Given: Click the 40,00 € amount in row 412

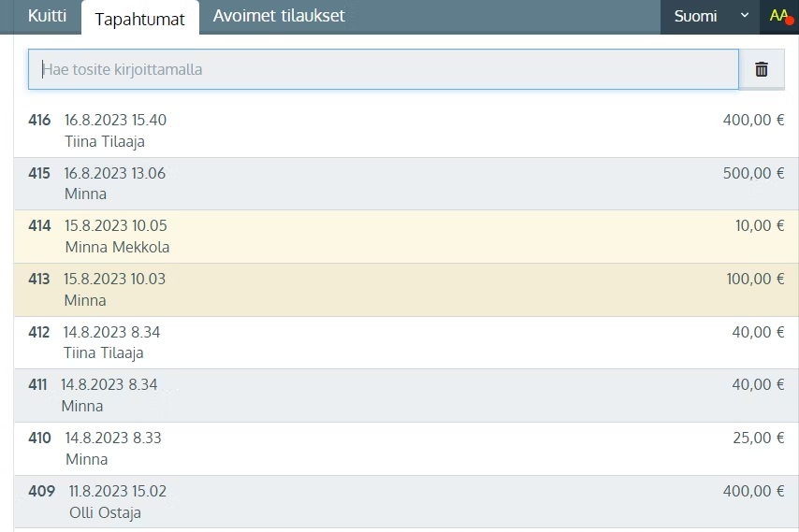Looking at the screenshot, I should pos(758,333).
